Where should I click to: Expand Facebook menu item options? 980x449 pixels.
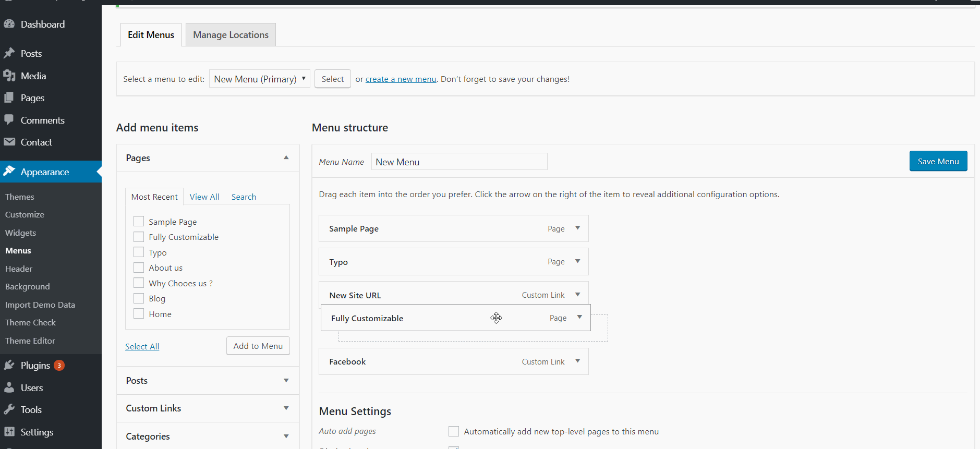click(x=578, y=361)
